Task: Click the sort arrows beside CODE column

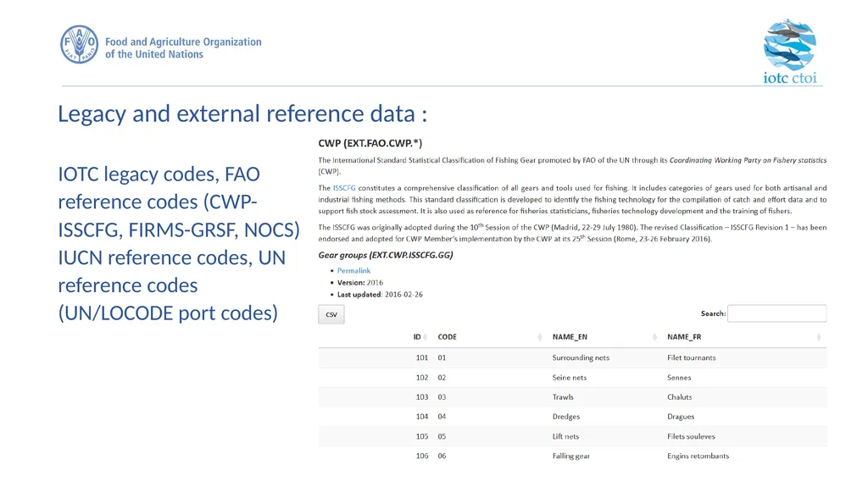Action: point(540,337)
